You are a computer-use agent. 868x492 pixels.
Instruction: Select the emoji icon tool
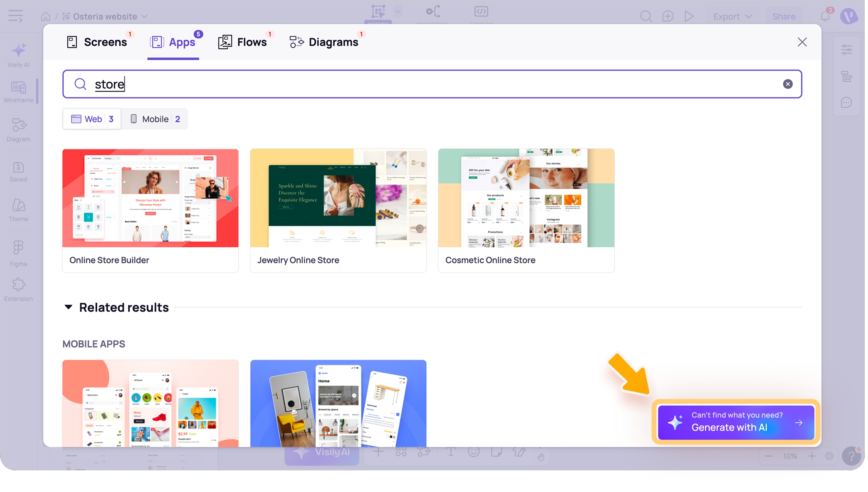coord(474,452)
